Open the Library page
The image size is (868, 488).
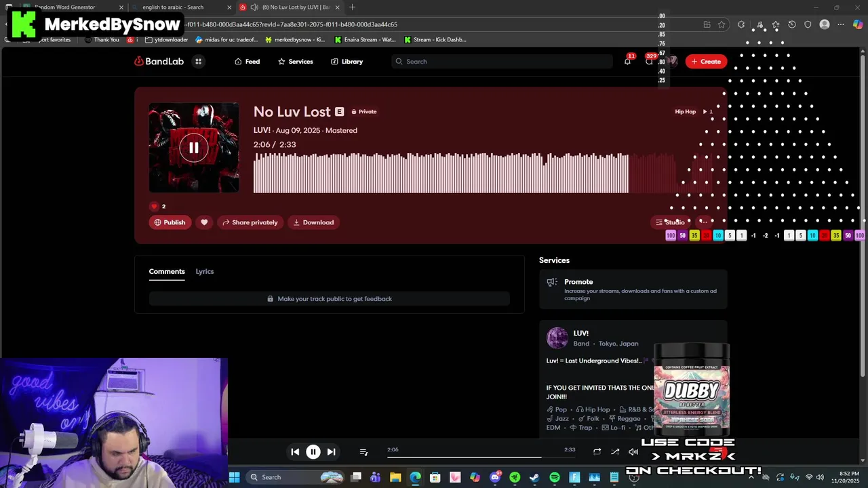point(347,61)
